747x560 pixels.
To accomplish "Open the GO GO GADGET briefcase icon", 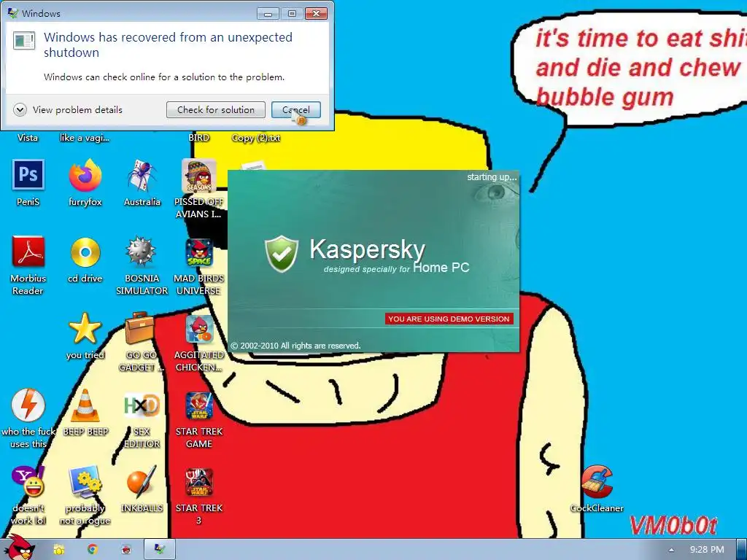I will coord(141,327).
